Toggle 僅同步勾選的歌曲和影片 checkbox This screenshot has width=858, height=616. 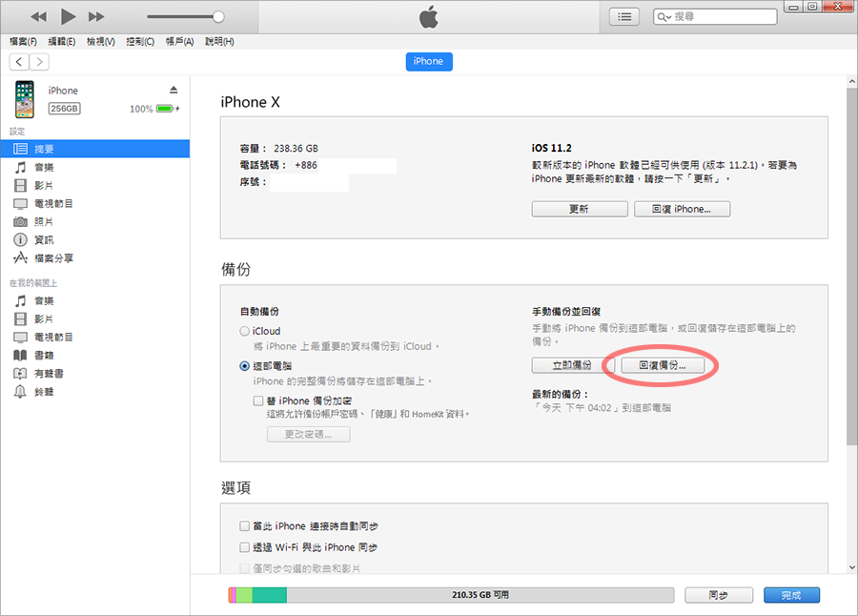click(245, 568)
